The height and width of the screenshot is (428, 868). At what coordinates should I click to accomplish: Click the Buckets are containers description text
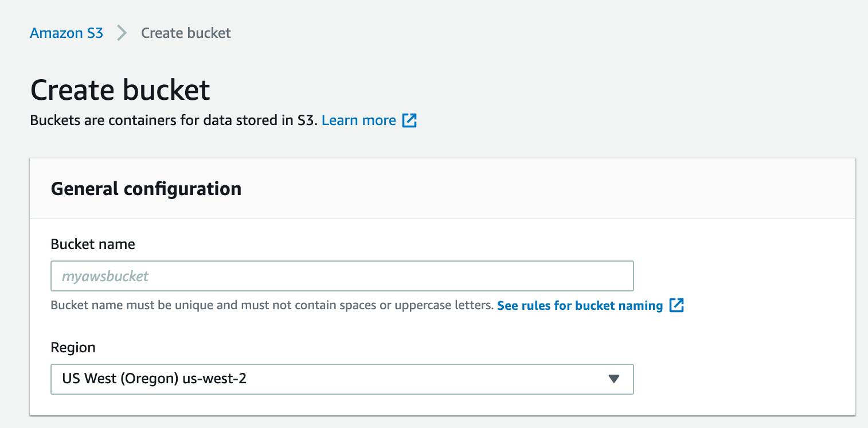173,120
